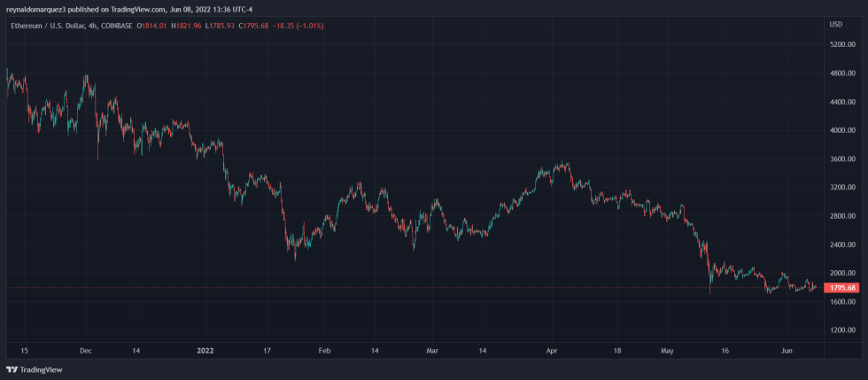Click the open value O1814.01

tap(153, 26)
